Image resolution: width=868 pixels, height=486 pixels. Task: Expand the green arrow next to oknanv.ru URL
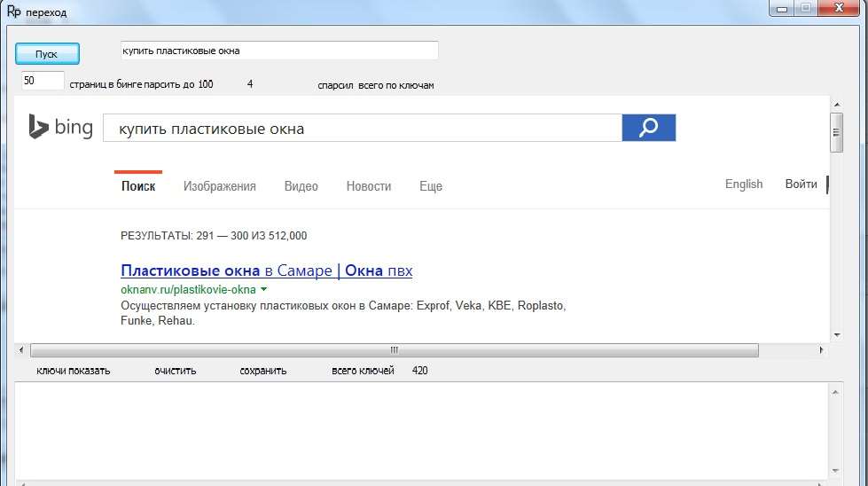264,289
